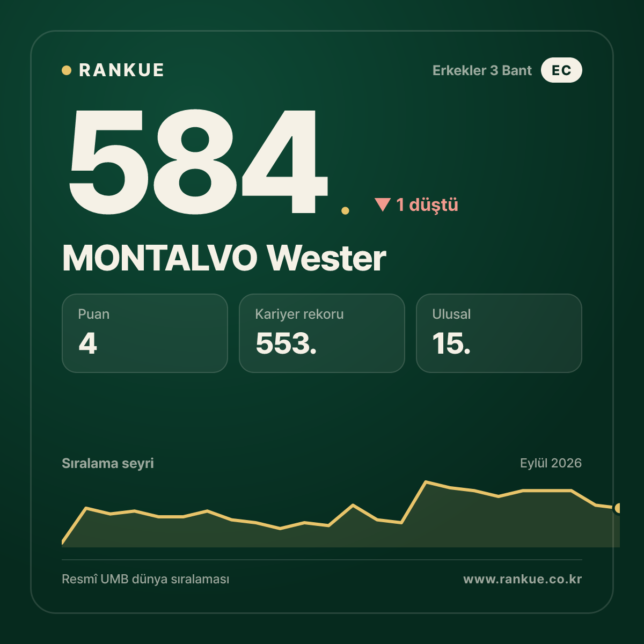
Task: Click the Eylül 2026 date label
Action: [x=551, y=463]
